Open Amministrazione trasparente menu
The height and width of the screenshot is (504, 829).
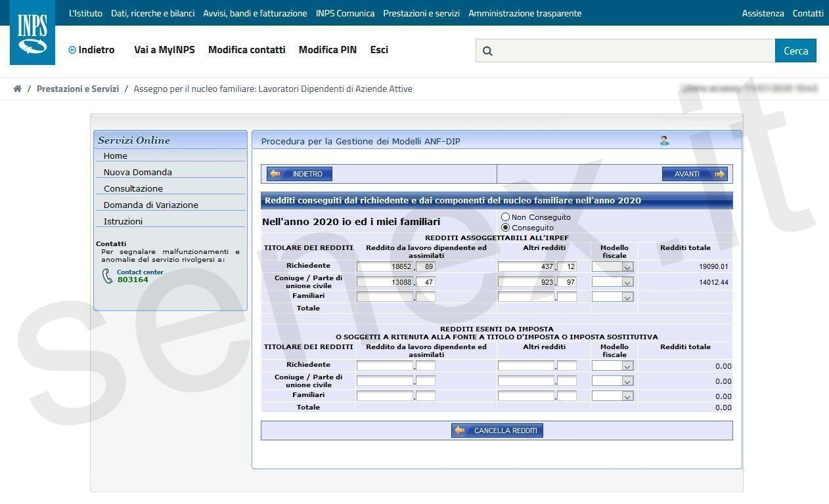[x=525, y=13]
